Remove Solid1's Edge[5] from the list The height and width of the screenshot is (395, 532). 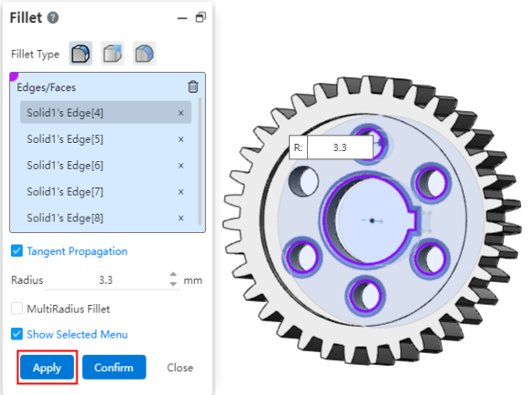click(181, 139)
